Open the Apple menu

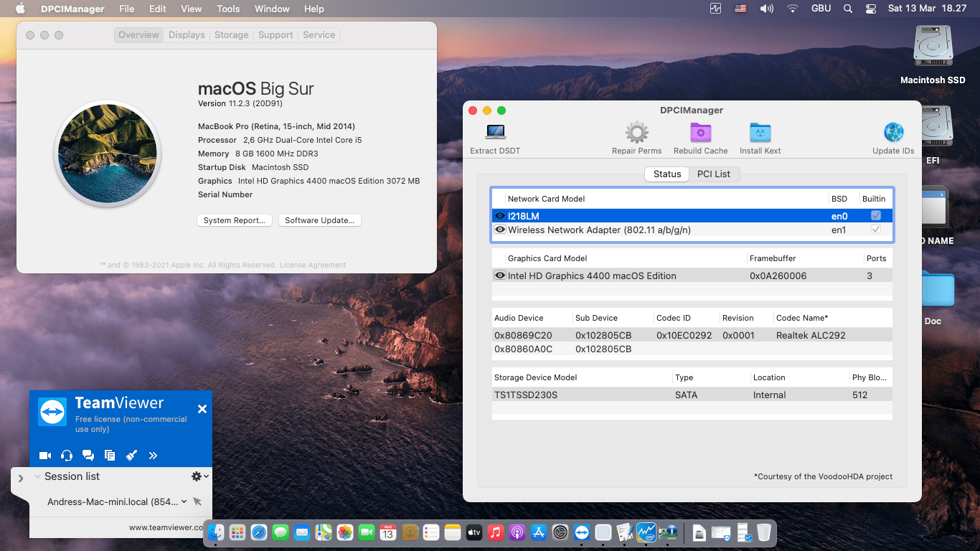20,9
